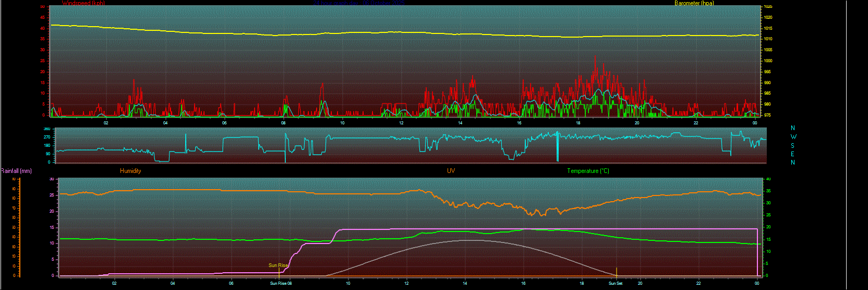Click the highest red wind gust spike
The height and width of the screenshot is (290, 868).
click(595, 56)
